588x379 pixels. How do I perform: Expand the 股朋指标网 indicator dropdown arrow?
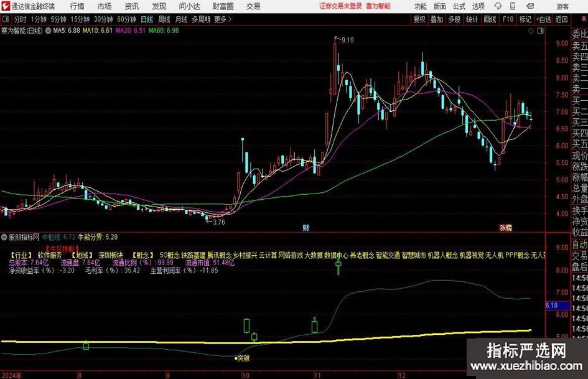(4, 237)
